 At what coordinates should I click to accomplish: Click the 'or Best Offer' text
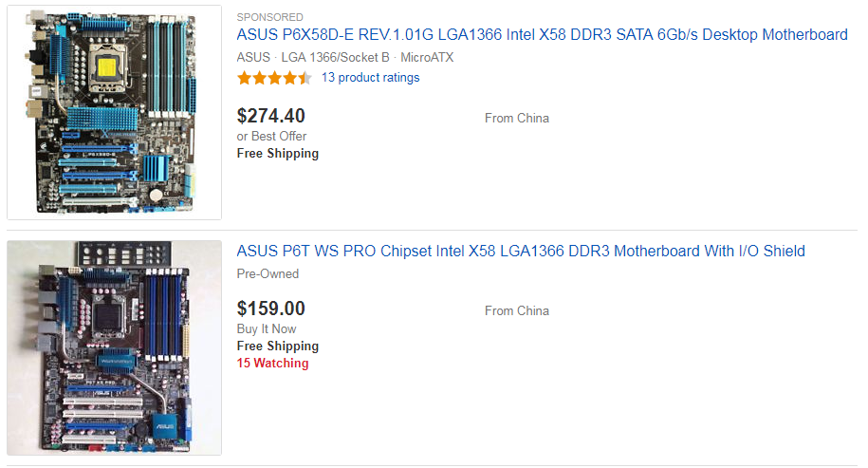pos(271,136)
